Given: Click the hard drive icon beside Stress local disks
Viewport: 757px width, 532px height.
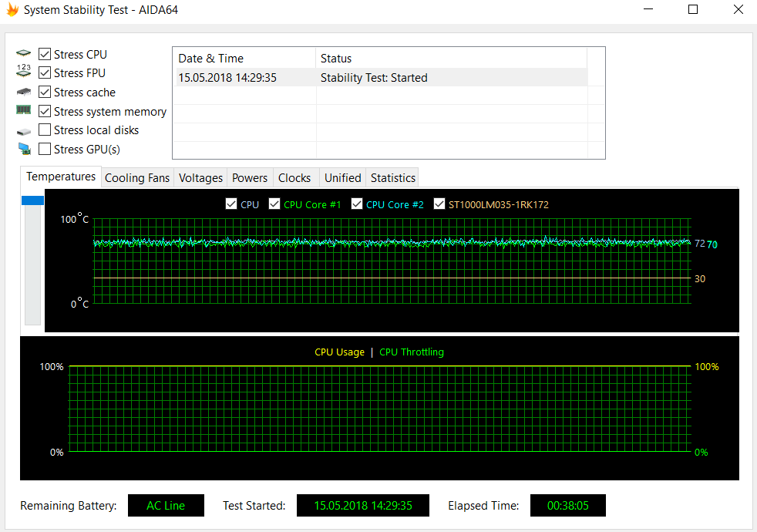Looking at the screenshot, I should pos(24,131).
